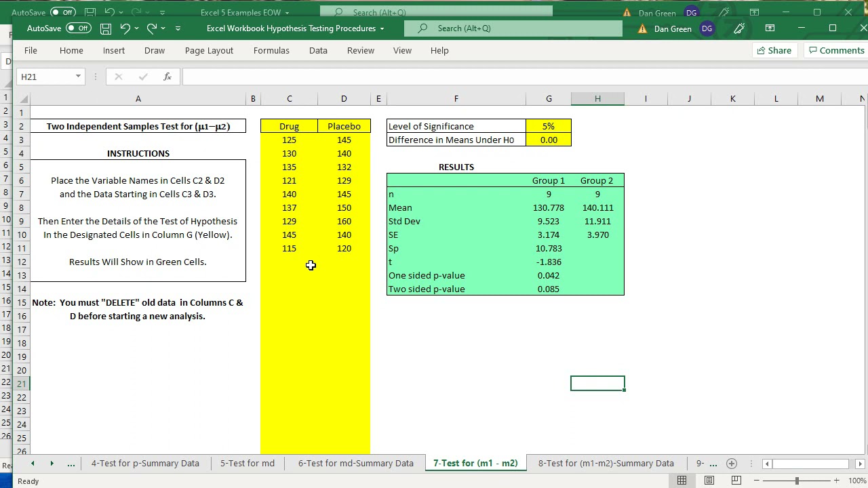Click inside the formula bar
The height and width of the screenshot is (488, 868).
(524, 77)
